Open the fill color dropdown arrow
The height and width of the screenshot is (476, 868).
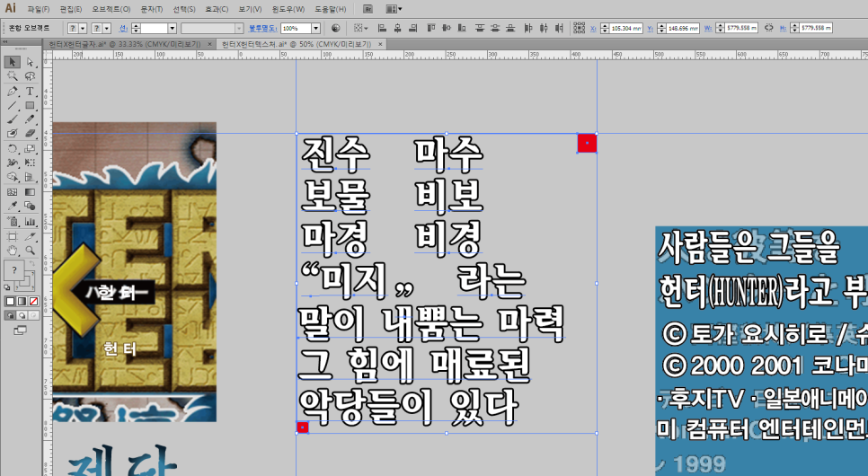tap(83, 28)
